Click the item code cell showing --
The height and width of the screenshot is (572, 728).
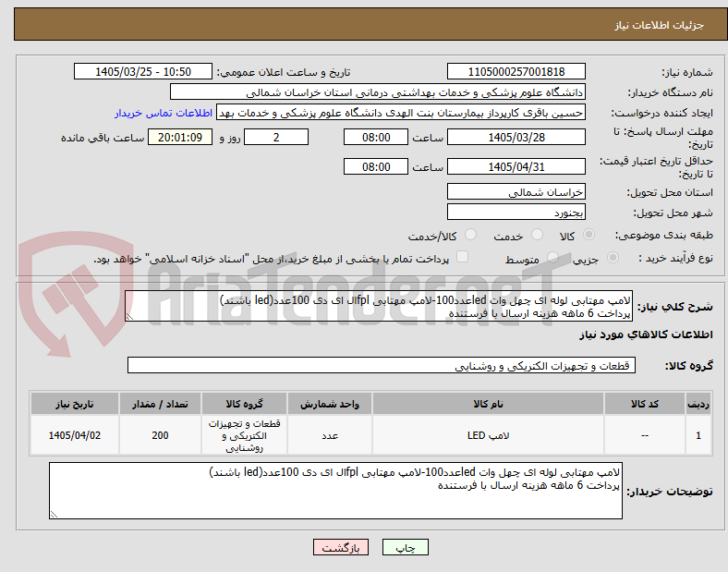point(645,435)
